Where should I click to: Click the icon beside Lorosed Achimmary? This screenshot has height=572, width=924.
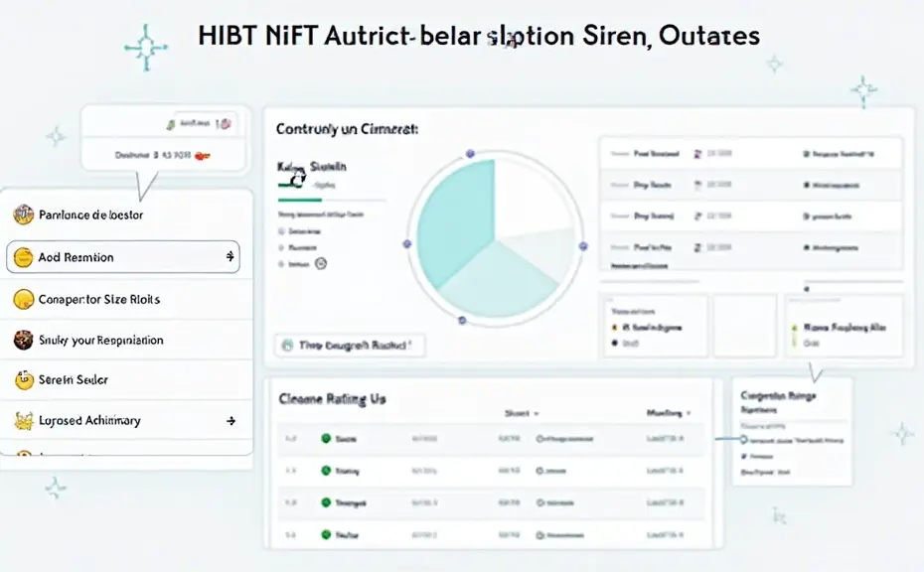23,421
